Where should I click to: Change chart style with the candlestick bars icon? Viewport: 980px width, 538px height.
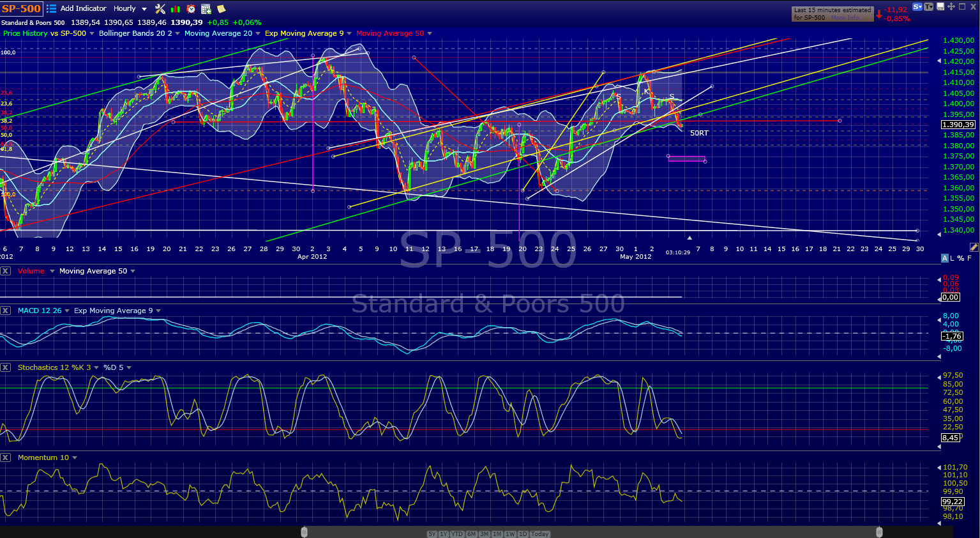tap(176, 9)
